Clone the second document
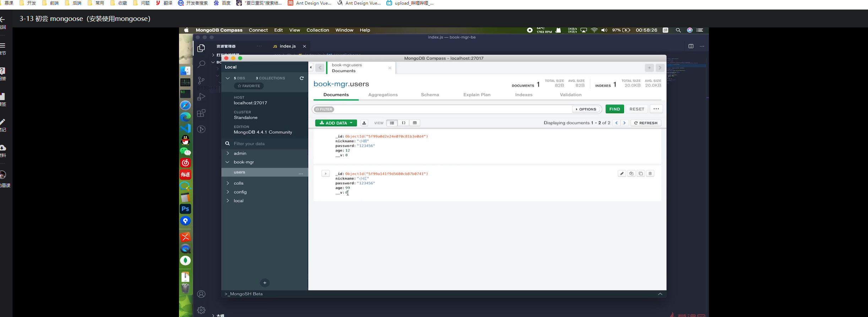The image size is (868, 317). (641, 174)
